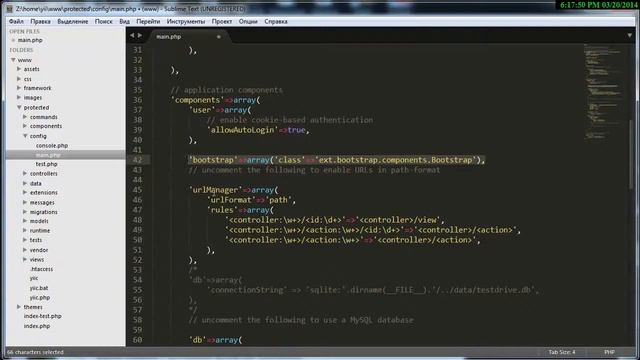Expand the migrations folder

click(x=25, y=212)
